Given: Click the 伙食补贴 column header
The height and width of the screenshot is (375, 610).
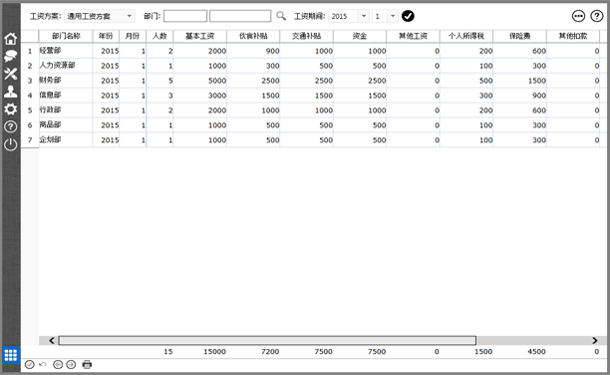Looking at the screenshot, I should tap(253, 36).
